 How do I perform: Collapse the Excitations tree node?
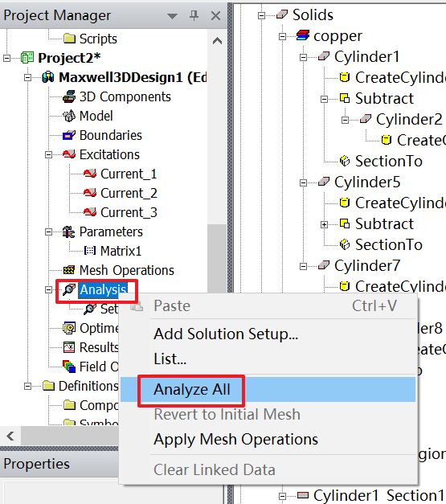[x=48, y=155]
